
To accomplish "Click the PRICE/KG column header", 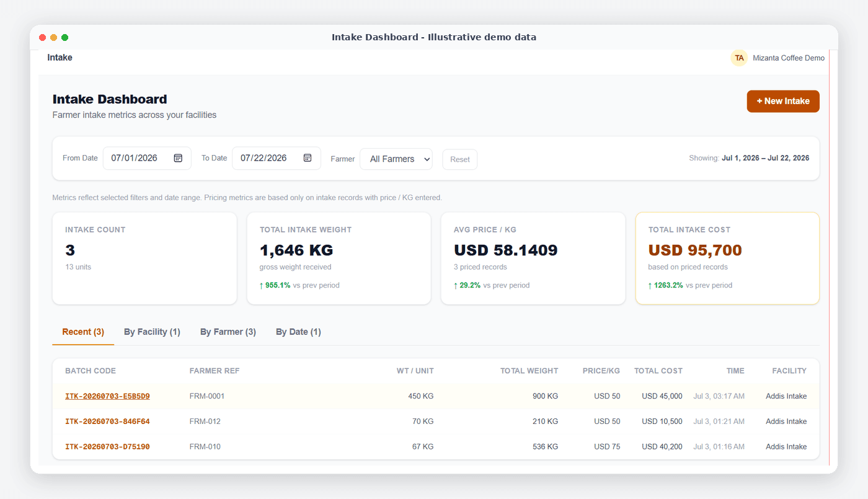I will click(x=601, y=371).
